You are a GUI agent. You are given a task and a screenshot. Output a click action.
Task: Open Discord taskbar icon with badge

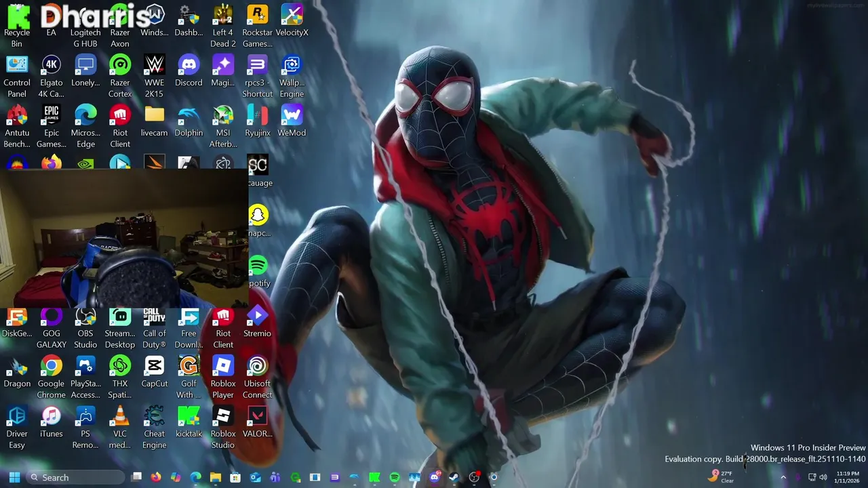(x=434, y=477)
